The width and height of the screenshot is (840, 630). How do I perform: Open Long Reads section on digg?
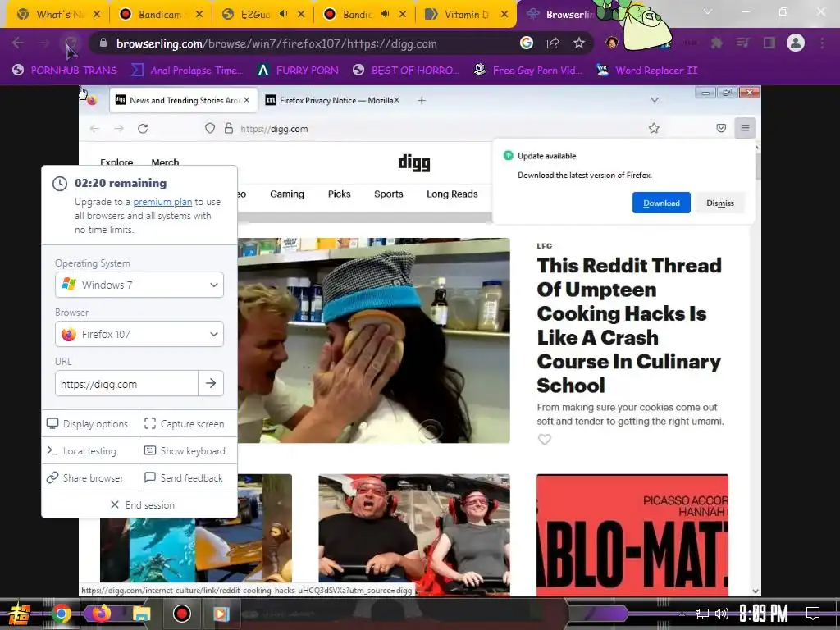pyautogui.click(x=452, y=194)
